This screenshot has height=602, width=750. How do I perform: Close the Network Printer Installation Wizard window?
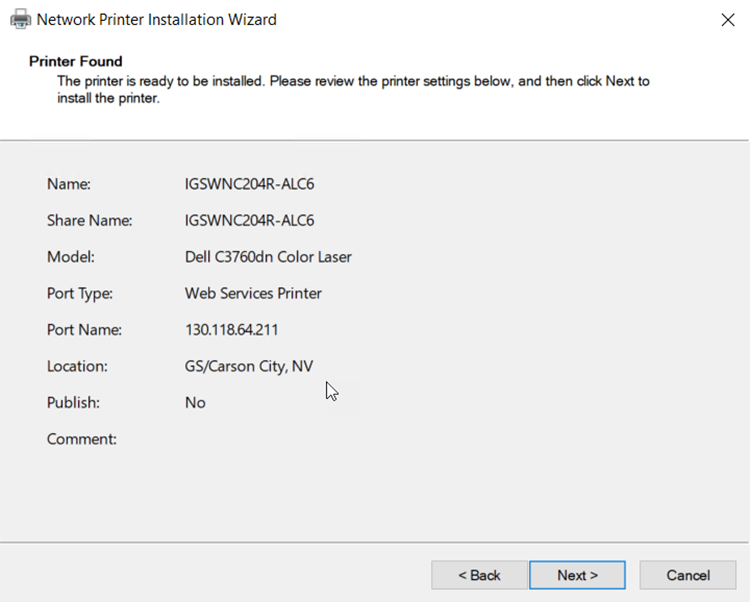click(727, 20)
